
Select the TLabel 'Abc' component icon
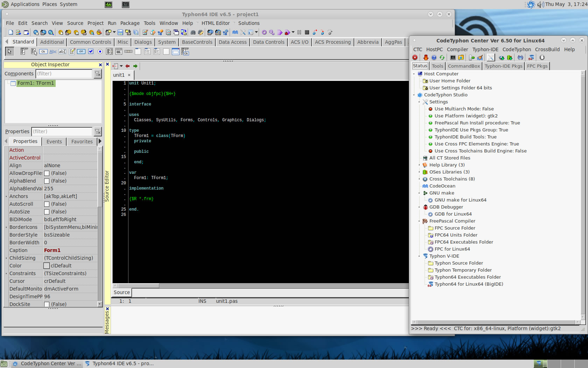[53, 52]
